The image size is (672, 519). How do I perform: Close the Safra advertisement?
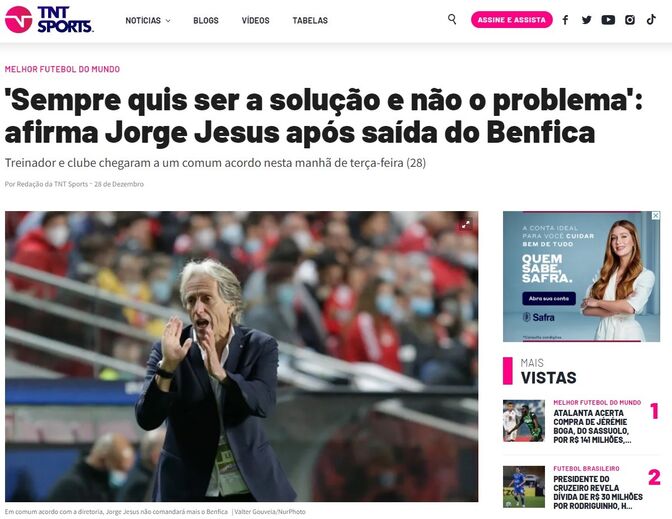(655, 216)
